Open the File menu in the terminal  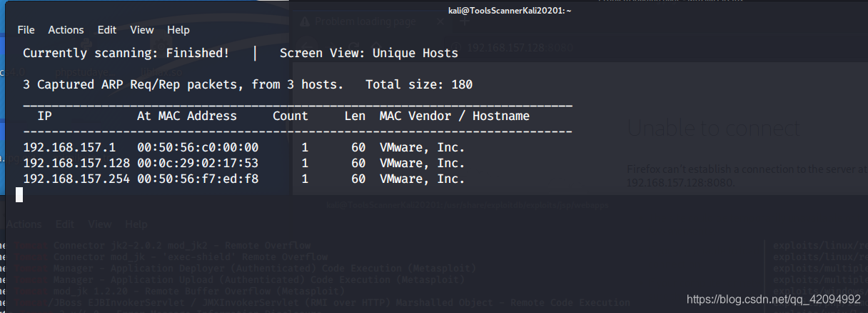[26, 30]
